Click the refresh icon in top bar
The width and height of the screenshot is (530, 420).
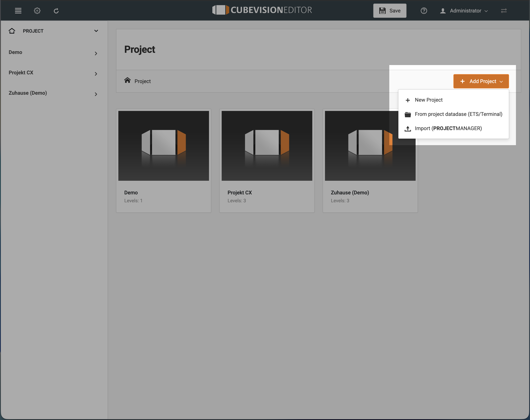coord(56,11)
